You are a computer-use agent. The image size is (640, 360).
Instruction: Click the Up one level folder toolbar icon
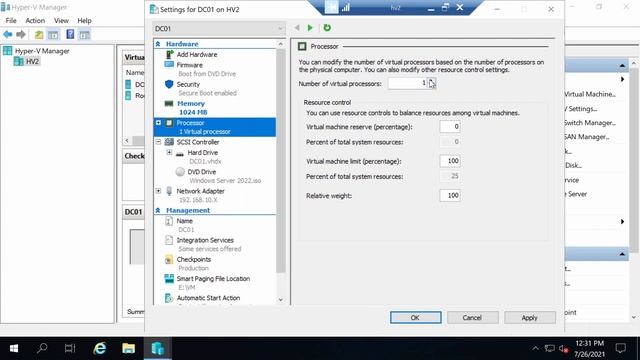[x=39, y=35]
